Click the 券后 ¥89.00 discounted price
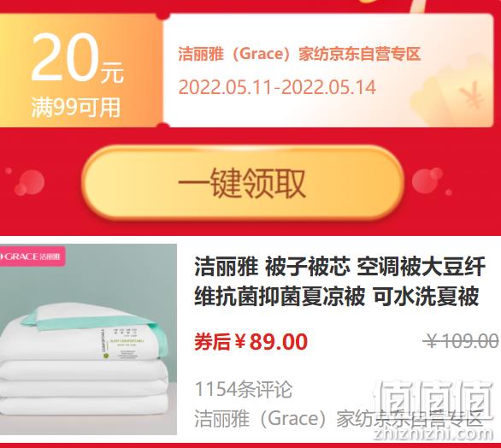The height and width of the screenshot is (448, 501). tap(250, 342)
